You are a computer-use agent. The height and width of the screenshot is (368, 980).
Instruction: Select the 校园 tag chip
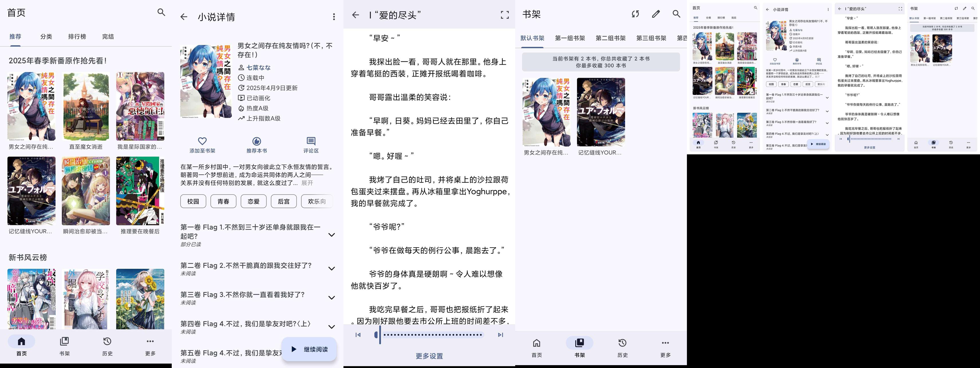[x=193, y=202]
